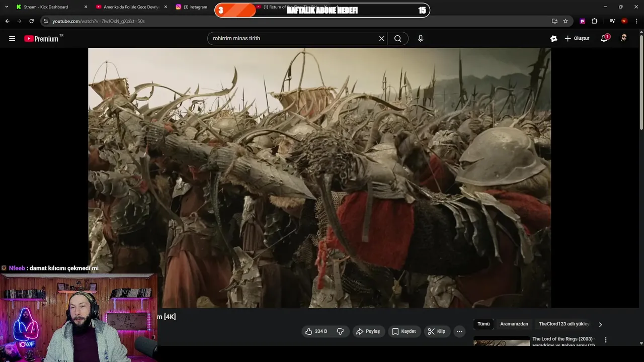Screen dimensions: 644x362
Task: Share the video with Paylaş
Action: [368, 331]
